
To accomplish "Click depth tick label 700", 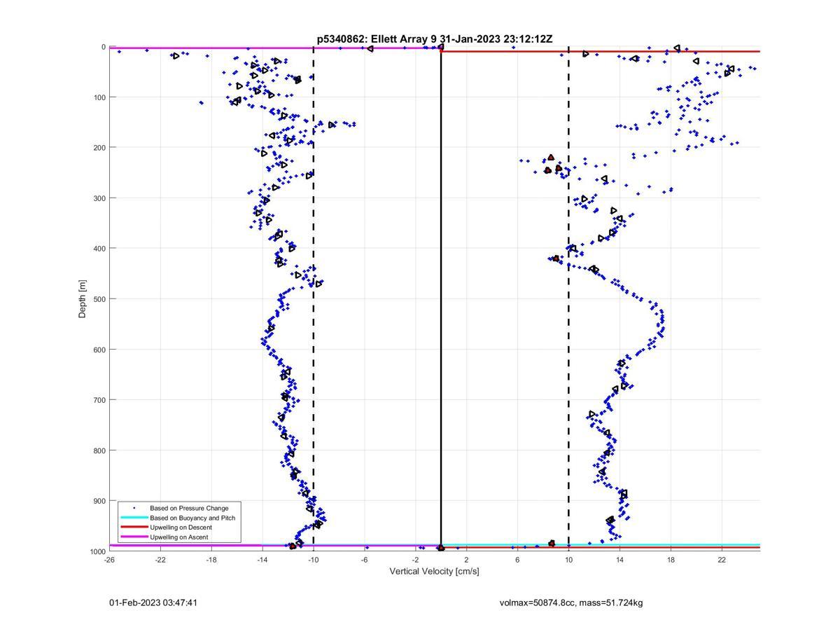I will (99, 400).
